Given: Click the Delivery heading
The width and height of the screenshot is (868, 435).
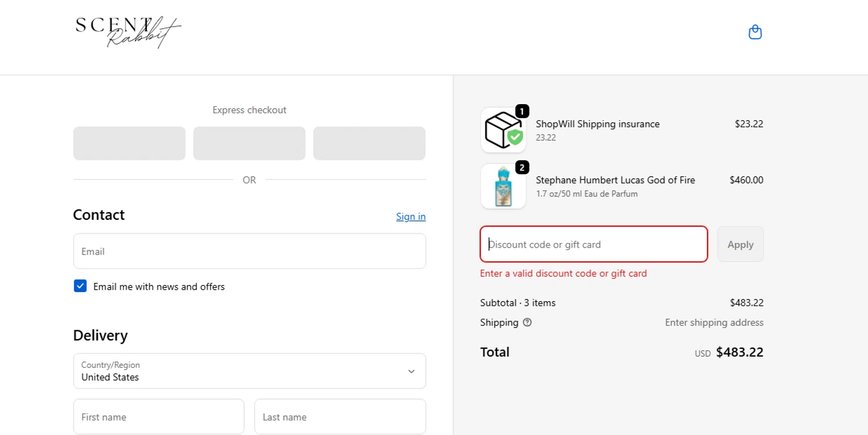Looking at the screenshot, I should [100, 336].
